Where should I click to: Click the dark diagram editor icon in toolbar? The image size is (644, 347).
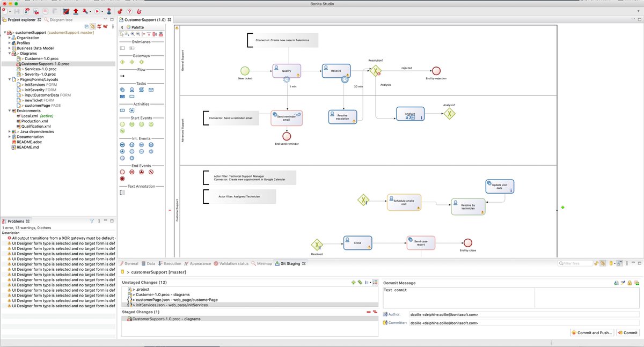[x=66, y=11]
